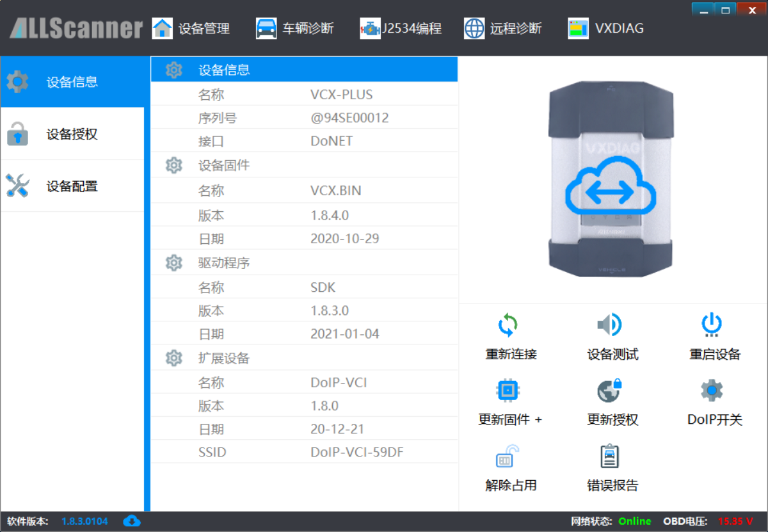Viewport: 768px width, 532px height.
Task: Click the driver version 1.8.3.0
Action: tap(330, 310)
